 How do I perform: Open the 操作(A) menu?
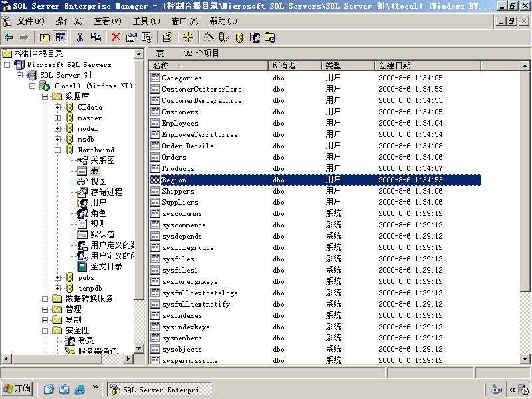[x=69, y=21]
